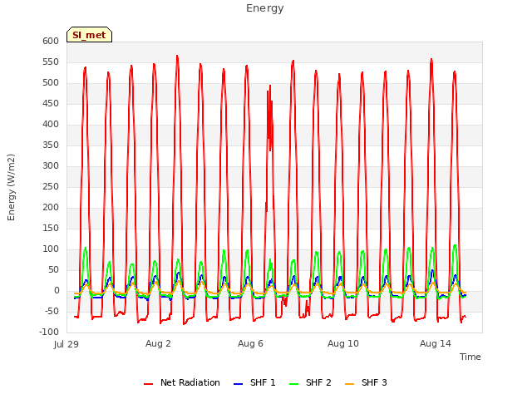Screen dimensions: 532x399
Task: Select the SHF 3 legend entry
Action: click(366, 382)
